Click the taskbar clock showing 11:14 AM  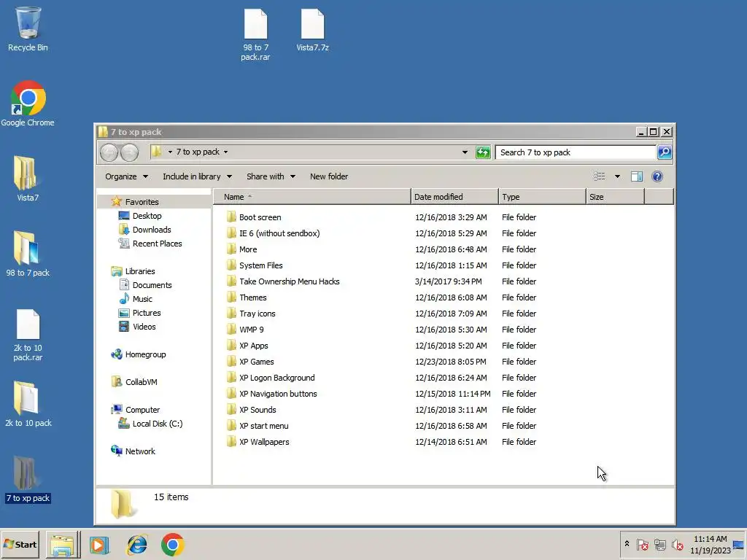click(x=711, y=545)
